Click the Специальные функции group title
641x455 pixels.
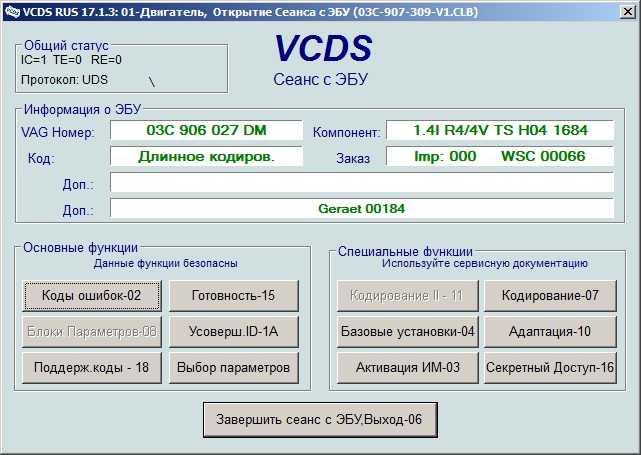(x=405, y=251)
